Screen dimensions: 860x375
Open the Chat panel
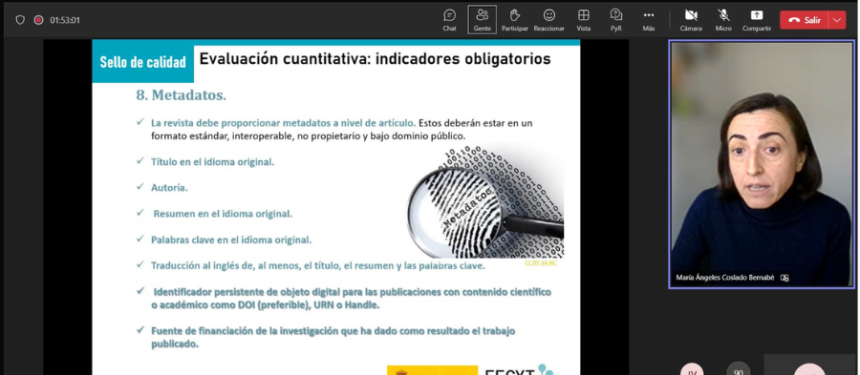pos(449,20)
